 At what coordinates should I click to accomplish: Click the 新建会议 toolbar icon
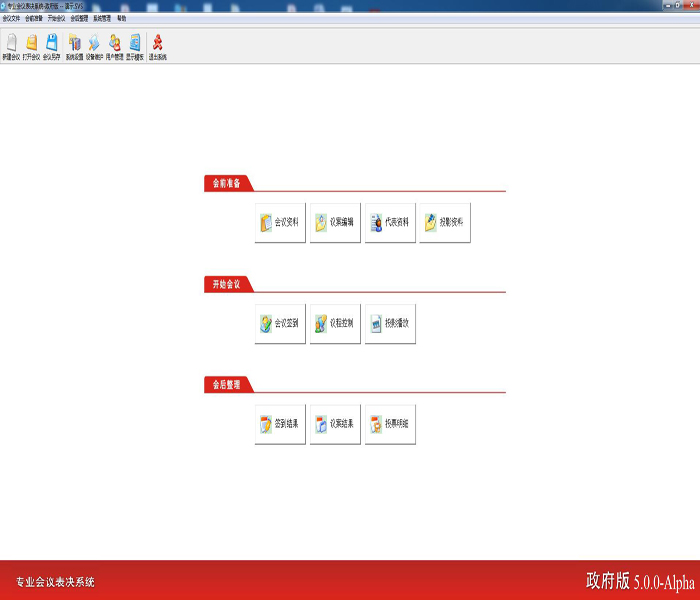tap(11, 46)
